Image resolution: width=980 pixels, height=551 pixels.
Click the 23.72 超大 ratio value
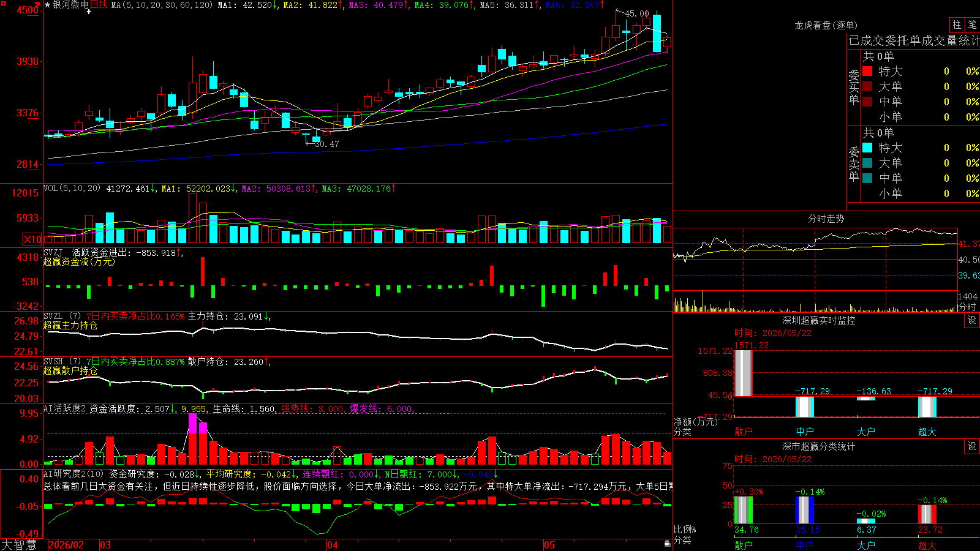[930, 530]
